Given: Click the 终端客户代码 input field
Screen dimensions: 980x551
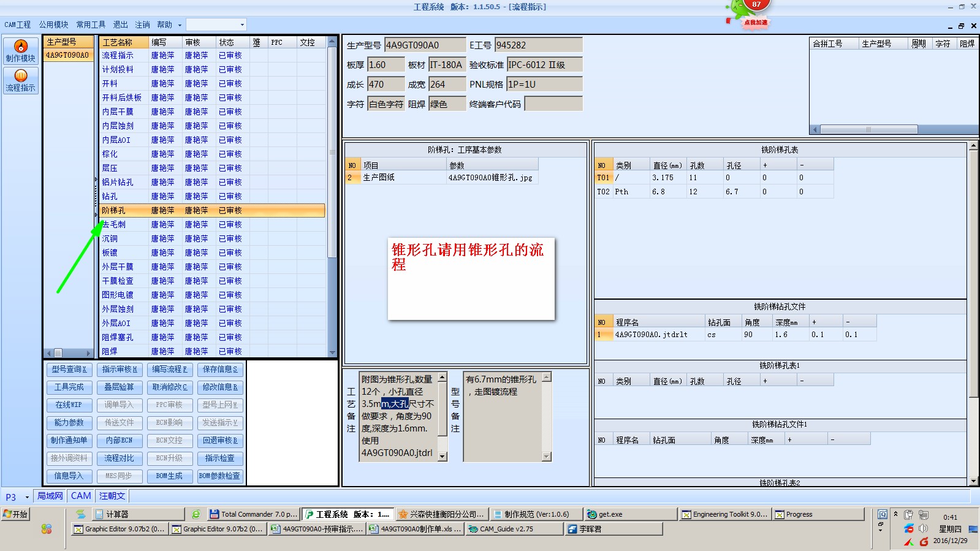Looking at the screenshot, I should click(553, 104).
